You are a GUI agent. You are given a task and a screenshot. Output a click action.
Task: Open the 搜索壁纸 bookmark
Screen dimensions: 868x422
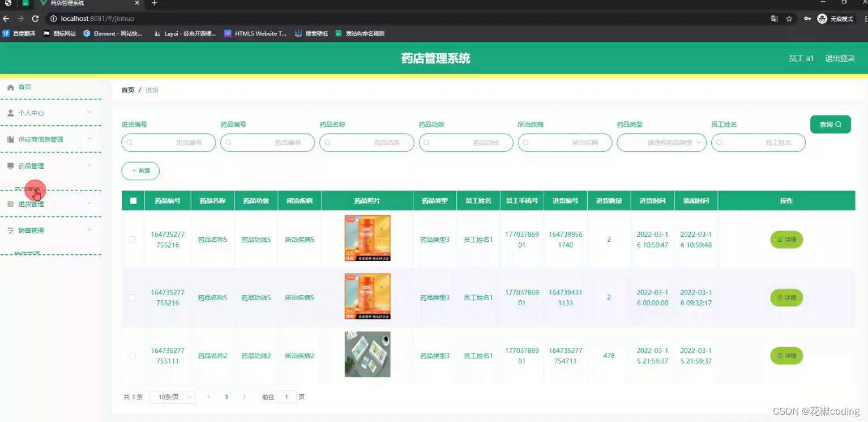tap(311, 33)
